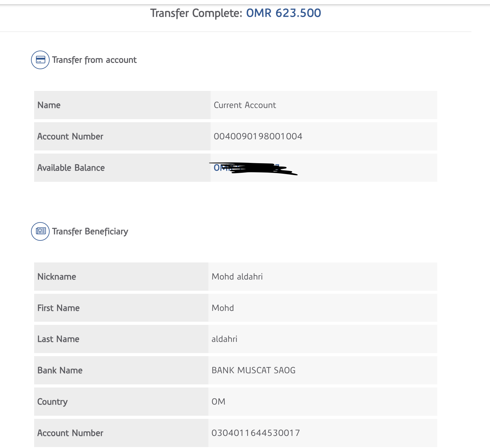Screen dimensions: 490x448
Task: Click the First Name value Mohd
Action: (223, 308)
